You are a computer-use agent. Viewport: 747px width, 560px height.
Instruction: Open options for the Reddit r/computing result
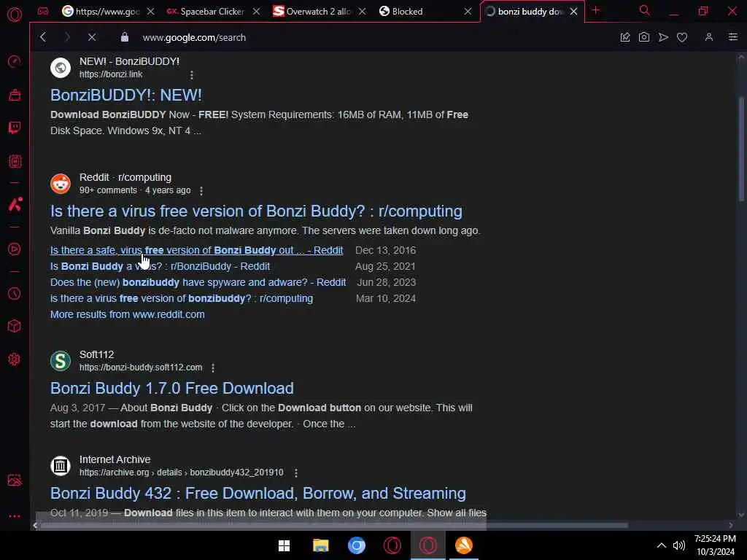click(201, 190)
